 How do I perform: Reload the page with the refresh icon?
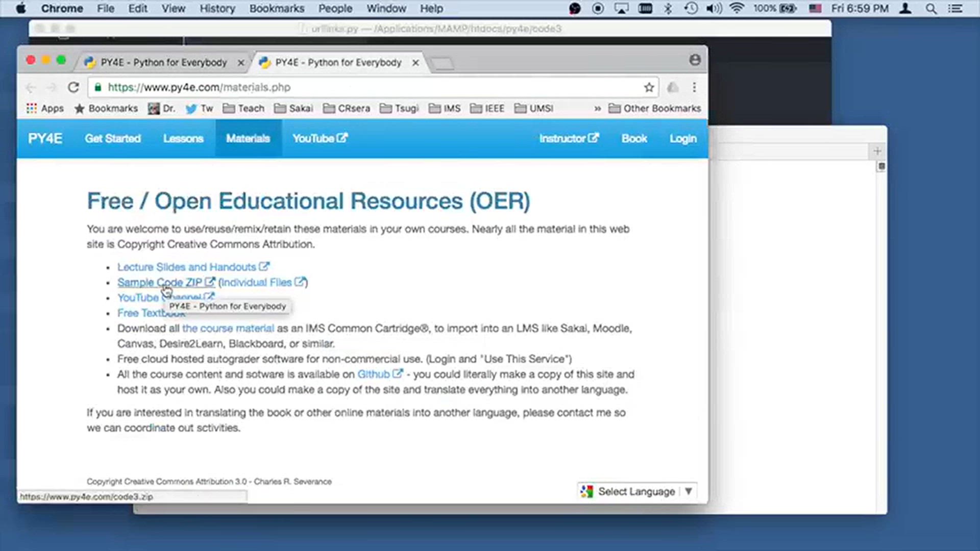pyautogui.click(x=73, y=87)
